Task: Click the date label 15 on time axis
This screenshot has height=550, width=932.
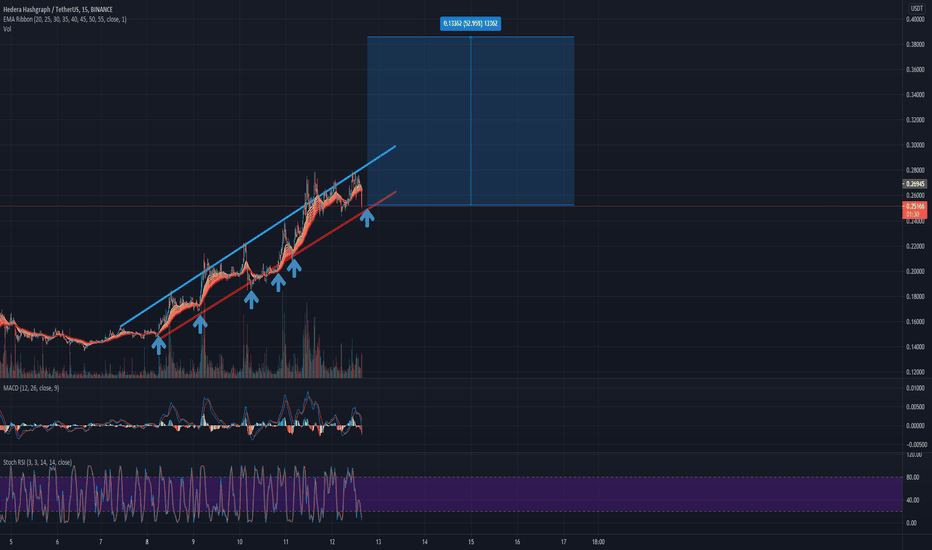Action: tap(471, 542)
